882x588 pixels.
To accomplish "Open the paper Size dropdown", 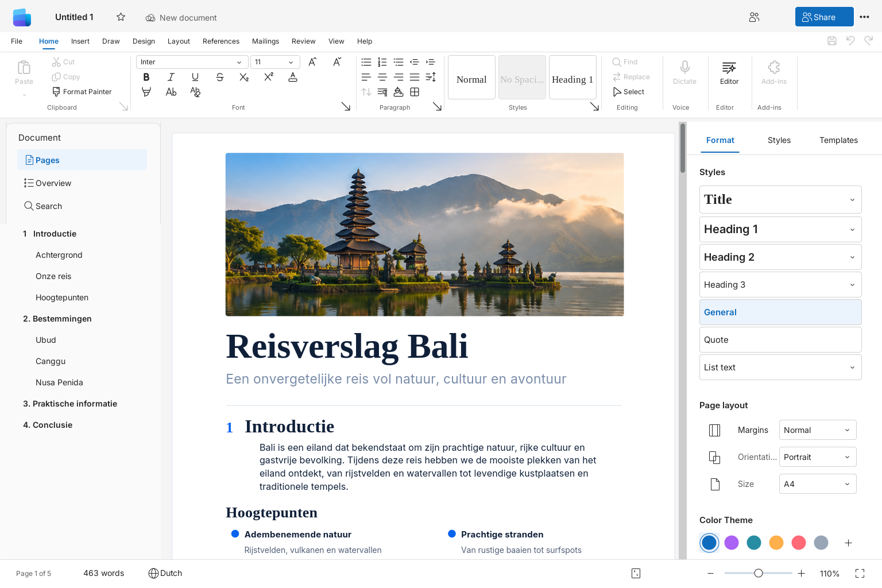I will click(x=818, y=484).
